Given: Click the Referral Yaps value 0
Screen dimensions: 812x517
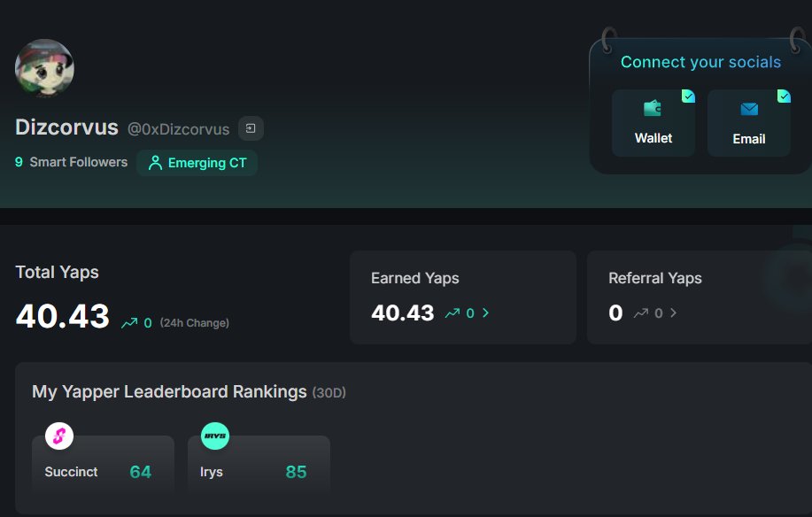Looking at the screenshot, I should pyautogui.click(x=615, y=313).
